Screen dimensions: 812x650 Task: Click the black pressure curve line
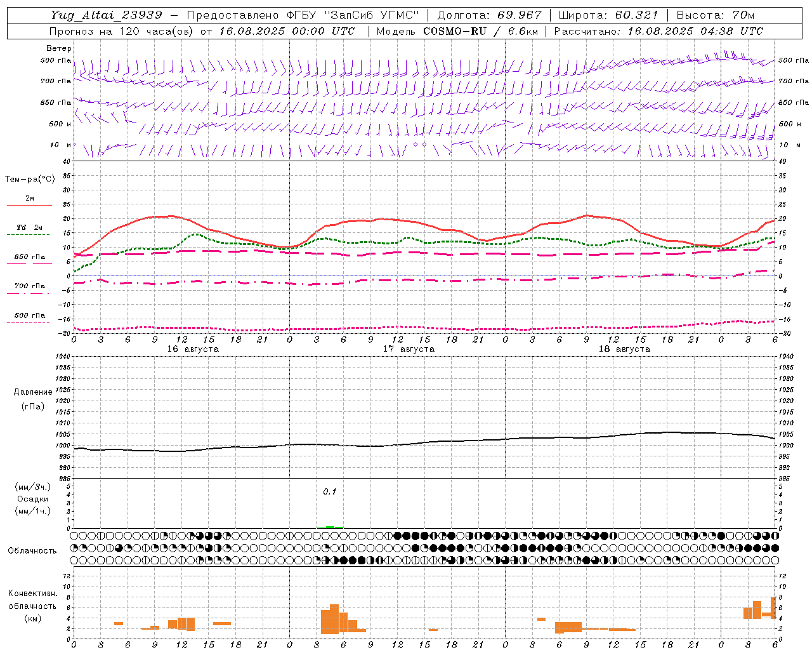pos(425,442)
